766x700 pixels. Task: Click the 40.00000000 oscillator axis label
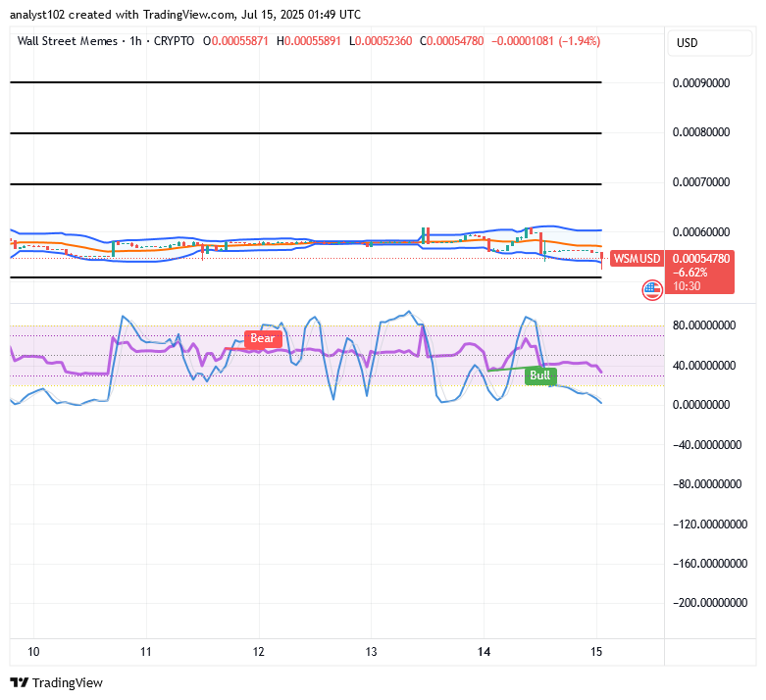tap(704, 366)
